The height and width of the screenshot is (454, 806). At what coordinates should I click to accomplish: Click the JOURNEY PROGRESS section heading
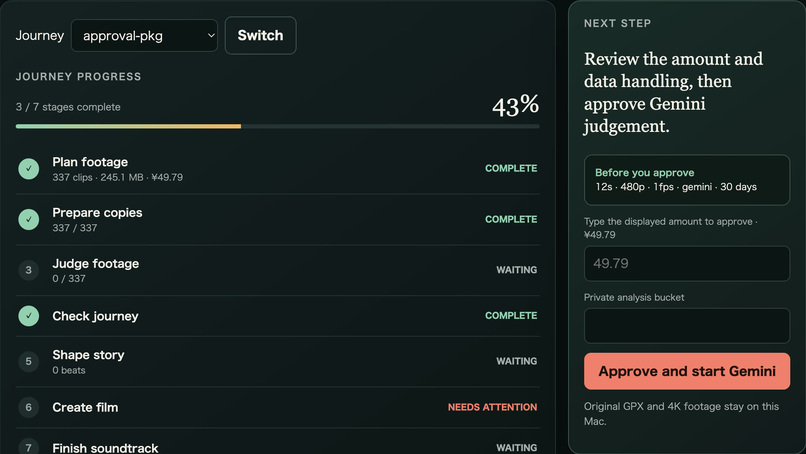click(78, 77)
